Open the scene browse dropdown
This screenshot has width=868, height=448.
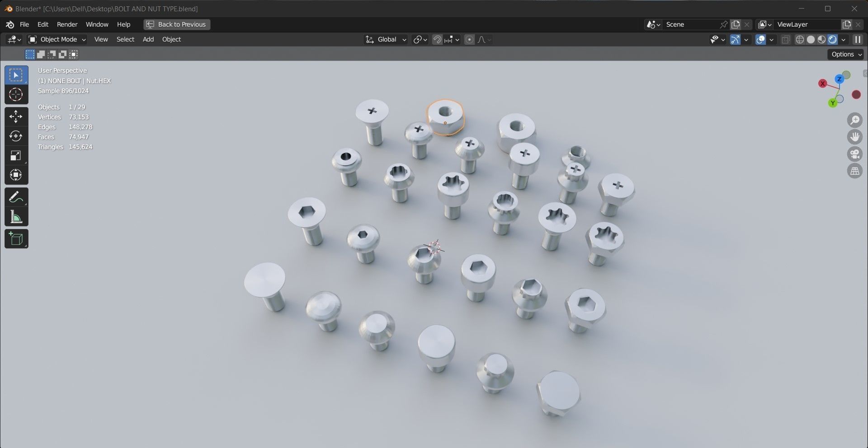click(x=654, y=24)
